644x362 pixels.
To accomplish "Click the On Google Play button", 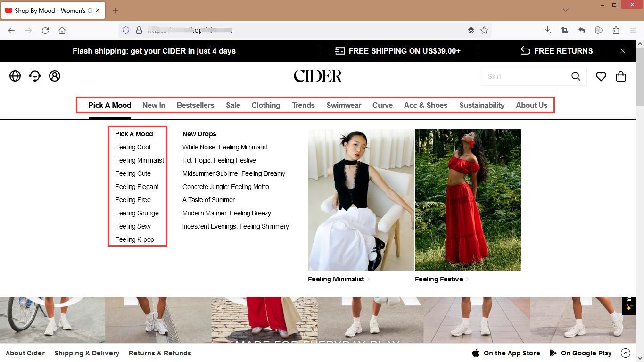I will [581, 353].
